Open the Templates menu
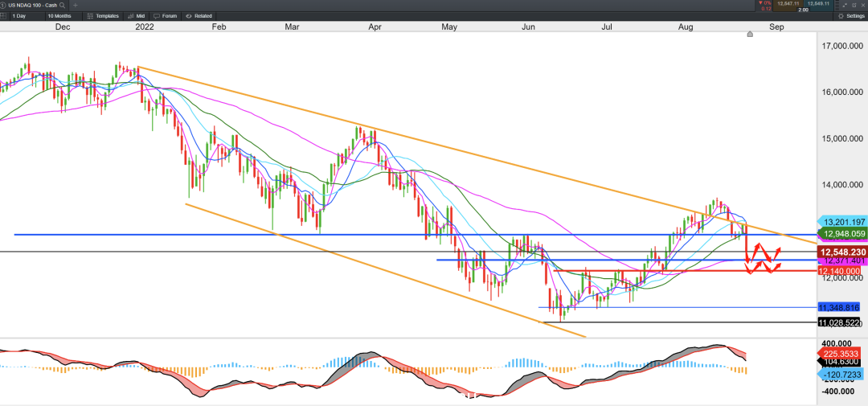 103,16
